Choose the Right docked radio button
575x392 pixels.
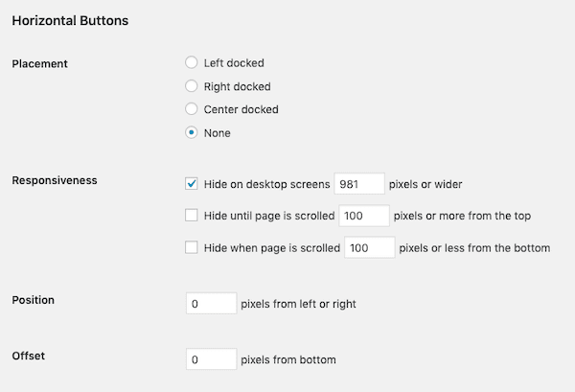191,86
